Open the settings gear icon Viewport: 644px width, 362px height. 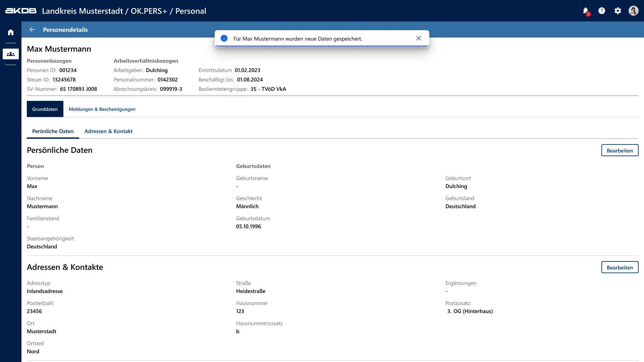pyautogui.click(x=618, y=11)
